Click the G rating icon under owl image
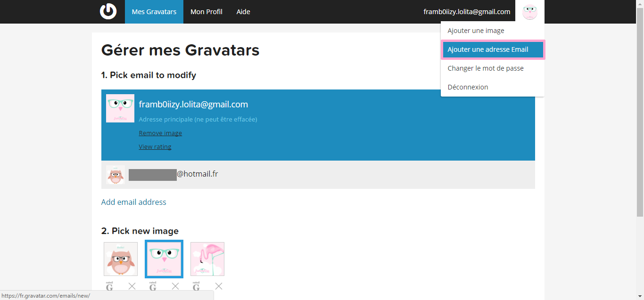The height and width of the screenshot is (300, 644). pos(109,286)
